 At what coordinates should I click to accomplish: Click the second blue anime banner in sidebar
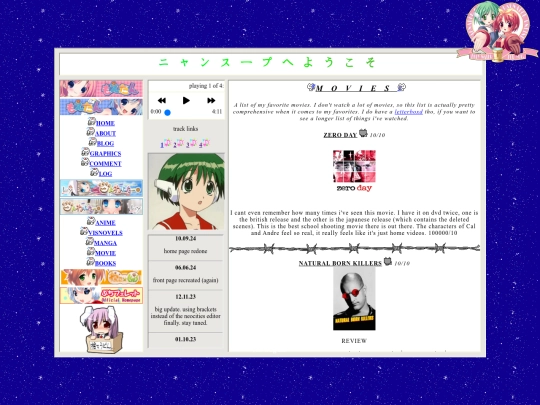tap(101, 107)
